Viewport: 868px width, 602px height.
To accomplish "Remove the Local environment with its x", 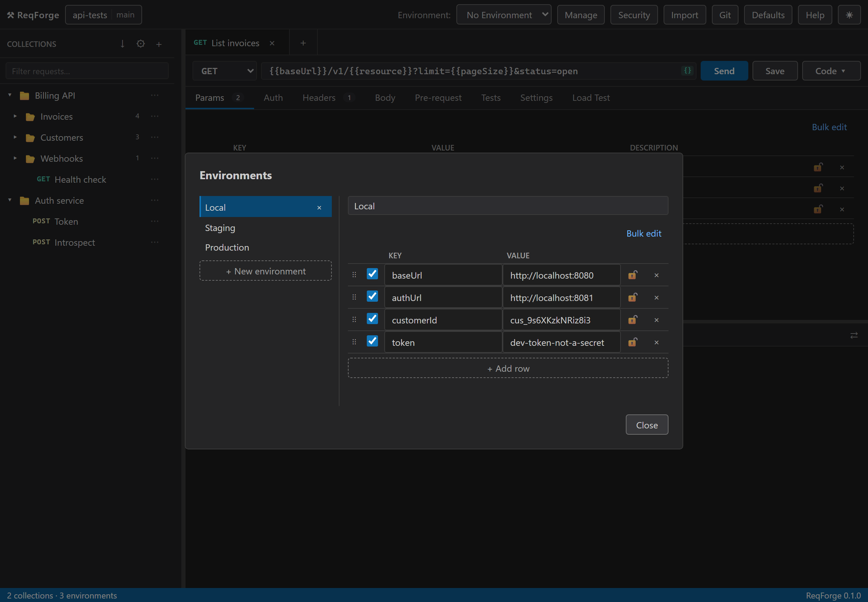I will [x=319, y=208].
